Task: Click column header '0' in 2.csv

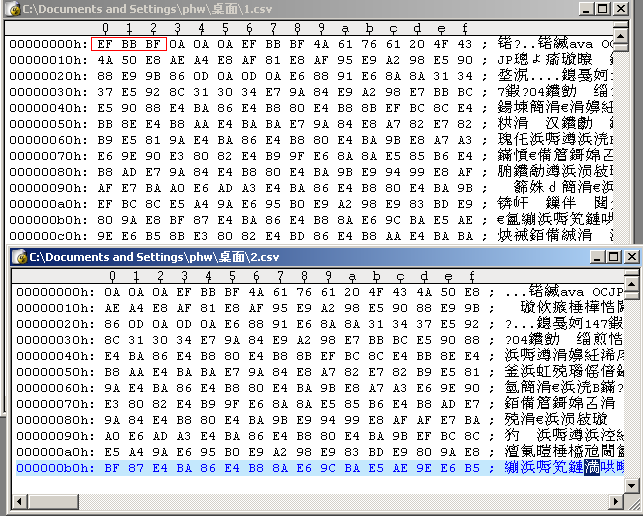Action: tap(112, 276)
